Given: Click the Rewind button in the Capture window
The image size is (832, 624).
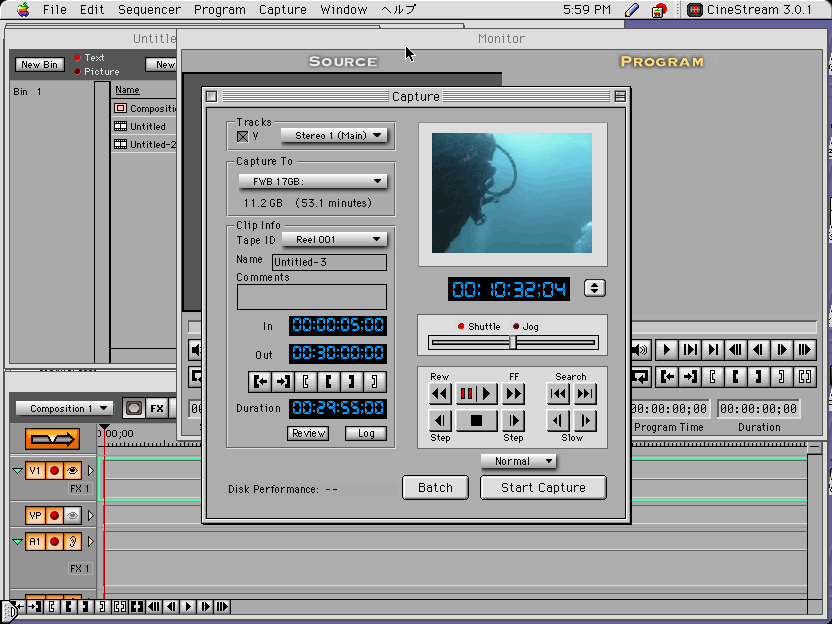Looking at the screenshot, I should click(x=440, y=394).
